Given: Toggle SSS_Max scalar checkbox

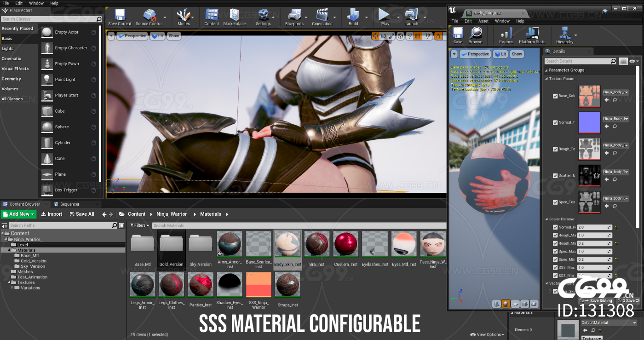Looking at the screenshot, I should click(555, 267).
